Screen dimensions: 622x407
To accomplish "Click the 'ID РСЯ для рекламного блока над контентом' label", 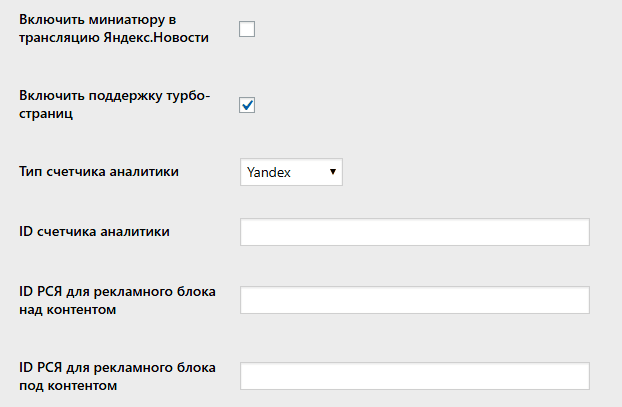I will pos(117,300).
